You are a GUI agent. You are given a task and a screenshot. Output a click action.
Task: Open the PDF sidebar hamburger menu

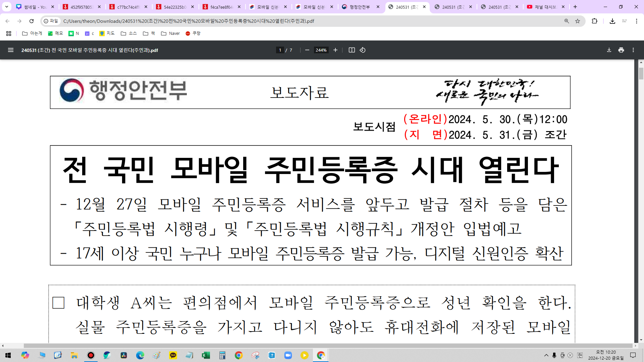click(11, 50)
